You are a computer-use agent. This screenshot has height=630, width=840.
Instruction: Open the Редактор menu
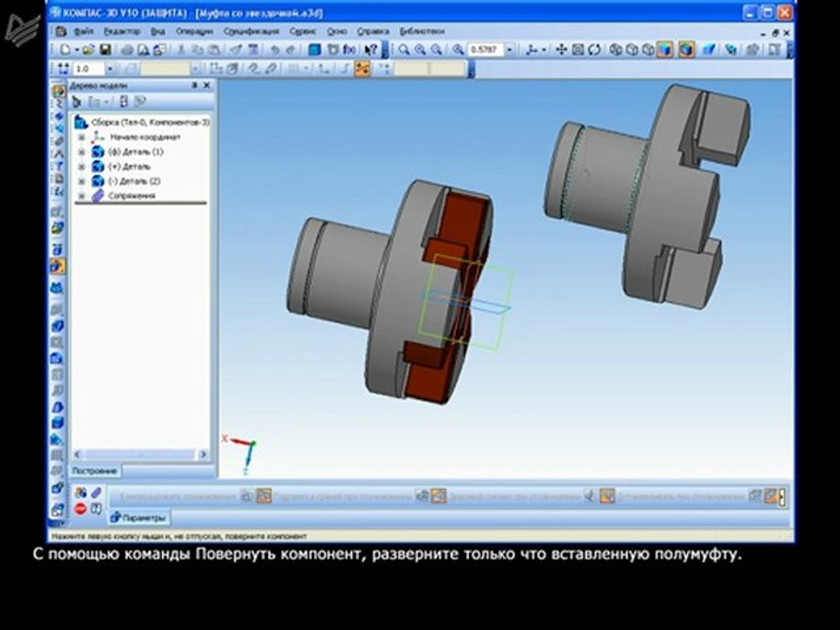(x=122, y=31)
